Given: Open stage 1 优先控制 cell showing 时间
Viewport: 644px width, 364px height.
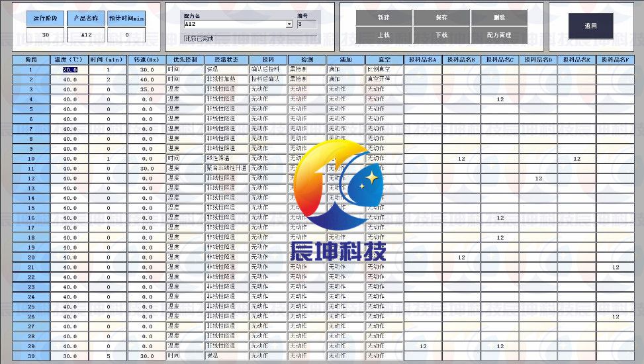Looking at the screenshot, I should [x=185, y=69].
